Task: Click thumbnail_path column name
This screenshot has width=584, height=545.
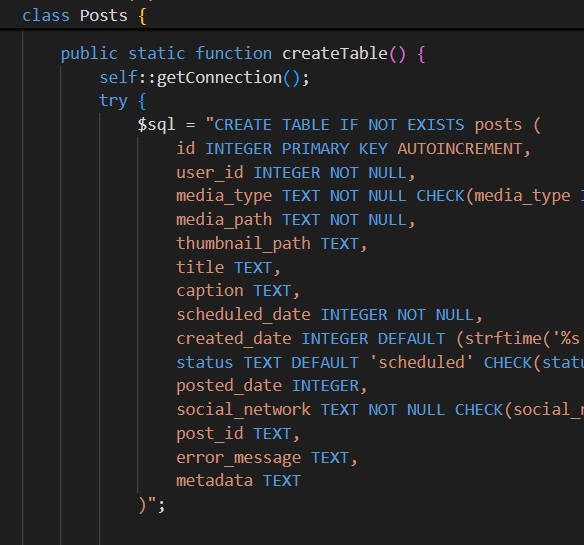Action: [244, 244]
